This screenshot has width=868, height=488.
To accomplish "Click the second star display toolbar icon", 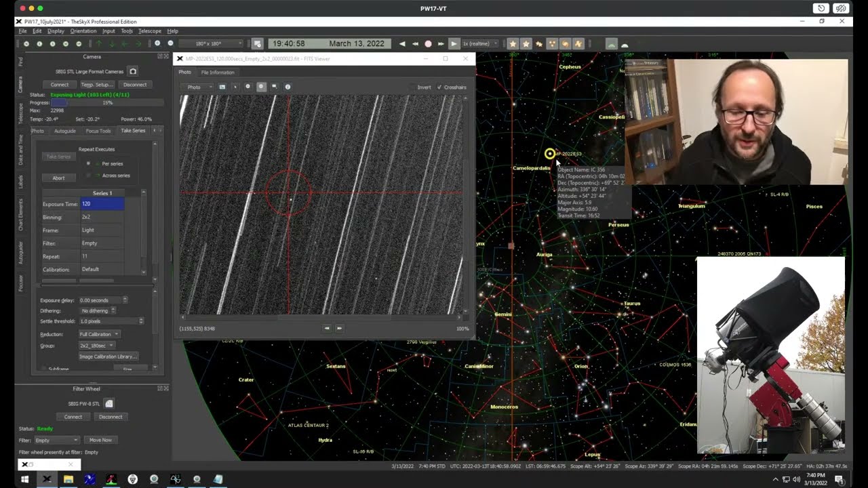I will point(526,43).
